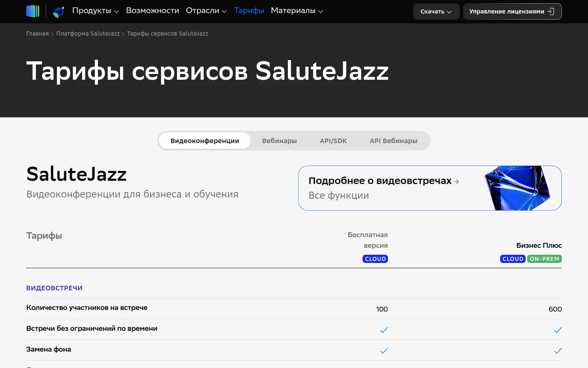Click free-version checkmark for Замена фона
The image size is (588, 368).
[384, 351]
